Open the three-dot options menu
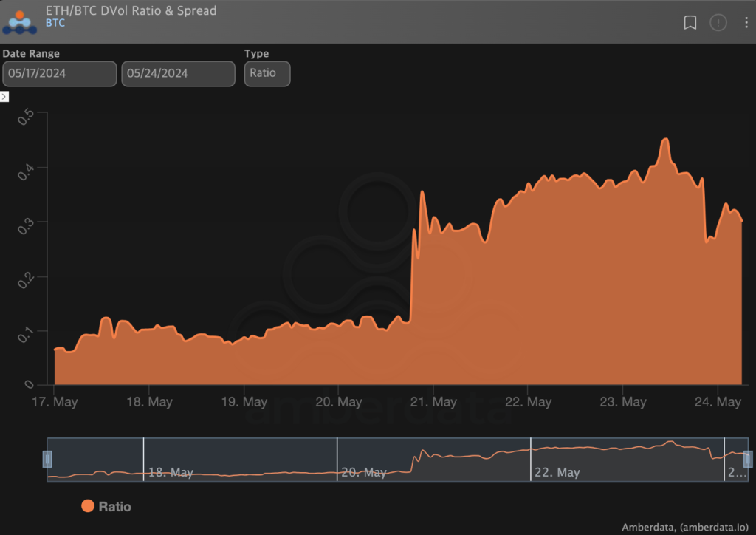The height and width of the screenshot is (535, 756). pyautogui.click(x=746, y=23)
